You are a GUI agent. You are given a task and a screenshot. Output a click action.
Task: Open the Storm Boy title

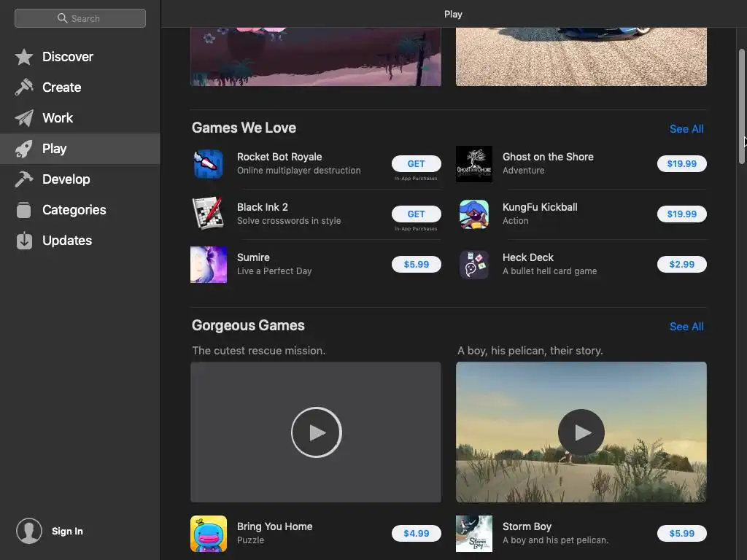point(527,526)
